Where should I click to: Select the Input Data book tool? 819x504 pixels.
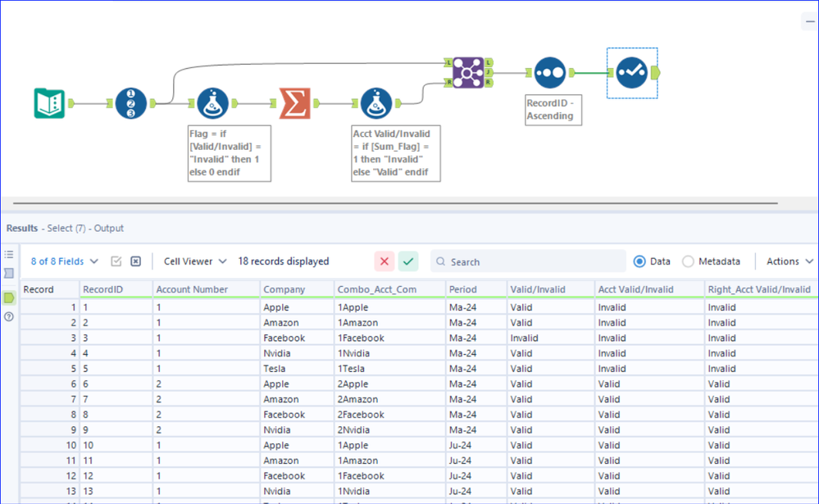(49, 103)
